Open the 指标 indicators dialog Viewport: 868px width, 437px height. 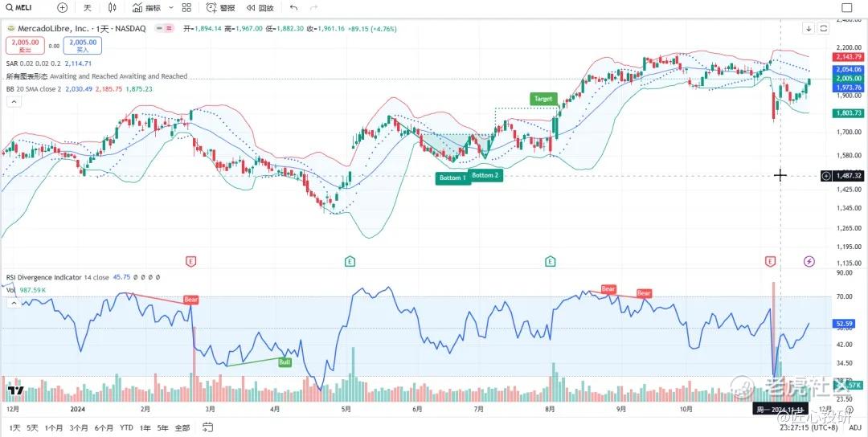(147, 8)
